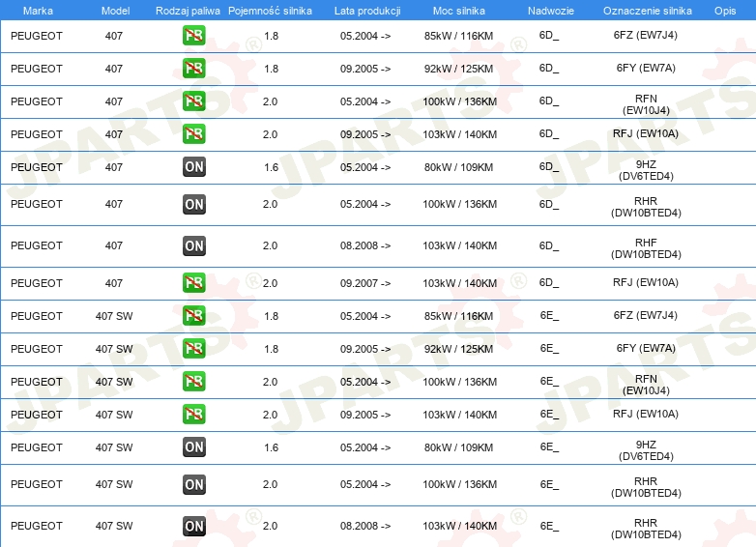Select the Rodzaj paliwa column header

tap(188, 11)
